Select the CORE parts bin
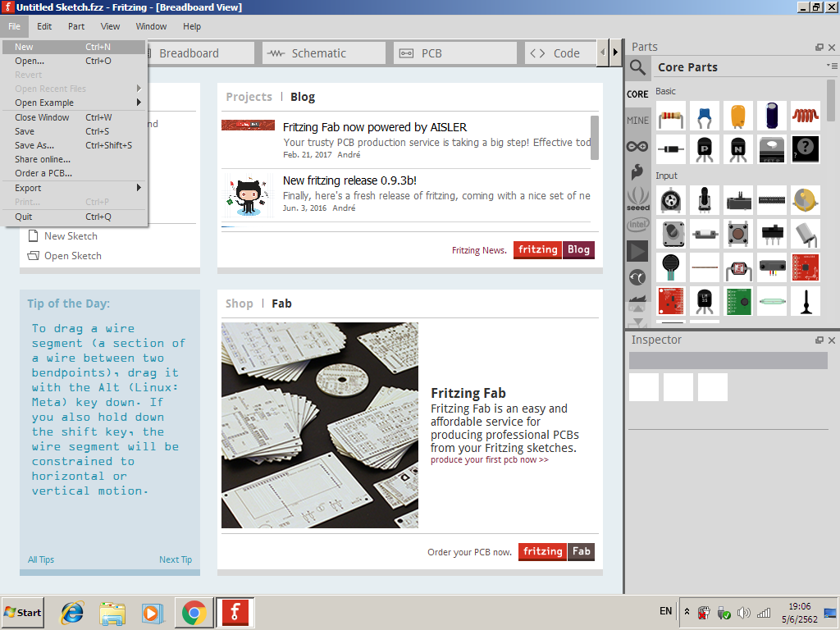Image resolution: width=840 pixels, height=630 pixels. pyautogui.click(x=637, y=94)
